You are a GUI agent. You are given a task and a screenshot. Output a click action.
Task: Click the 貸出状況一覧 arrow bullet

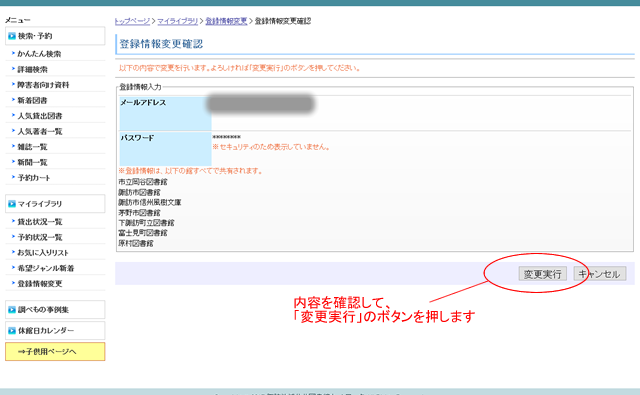click(13, 221)
